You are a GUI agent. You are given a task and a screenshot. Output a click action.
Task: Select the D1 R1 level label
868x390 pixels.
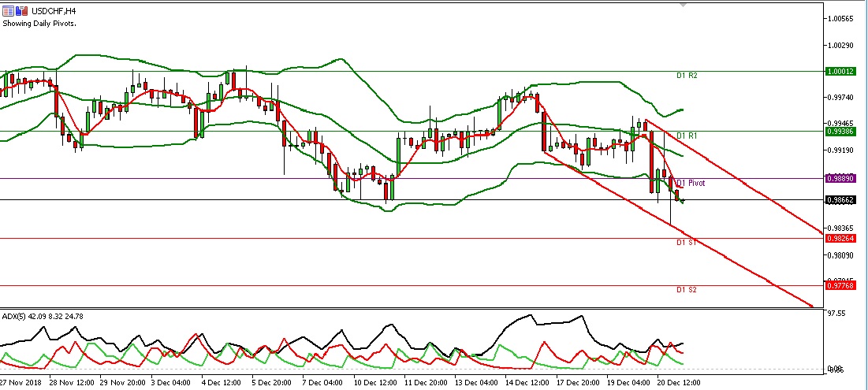687,136
